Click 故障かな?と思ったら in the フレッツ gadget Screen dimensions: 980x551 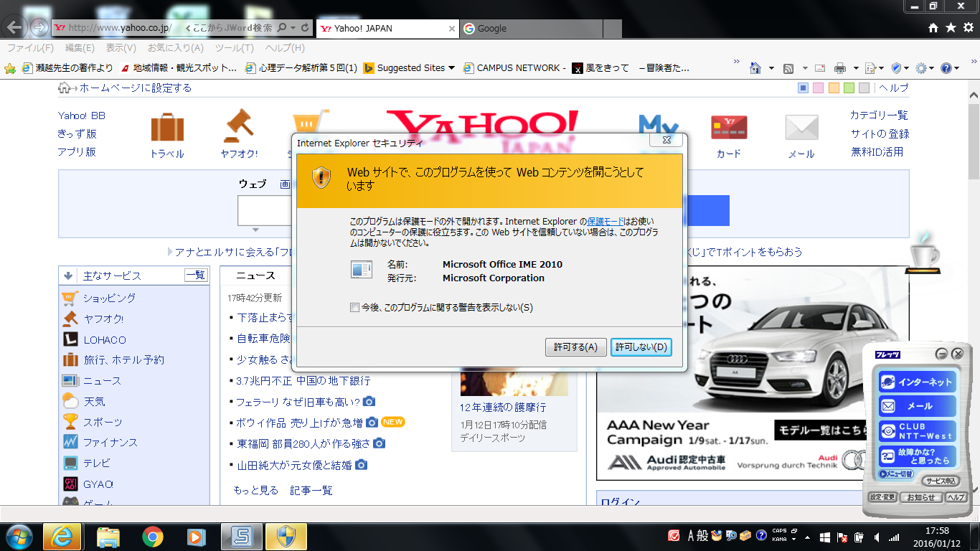tap(918, 456)
